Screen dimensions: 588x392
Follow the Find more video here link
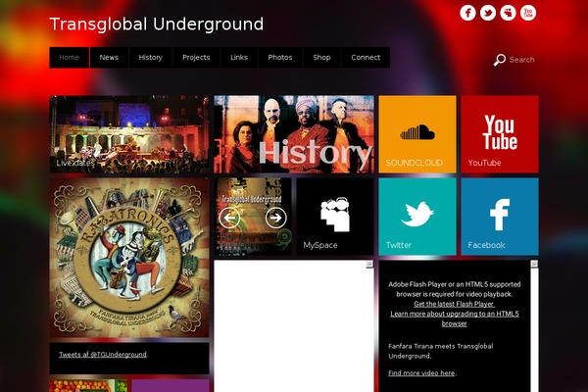pyautogui.click(x=421, y=372)
